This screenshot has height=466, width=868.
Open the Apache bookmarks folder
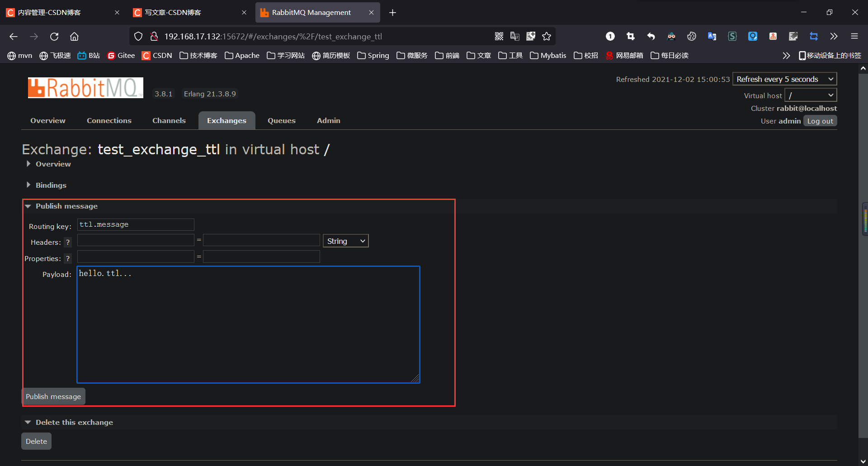click(242, 56)
